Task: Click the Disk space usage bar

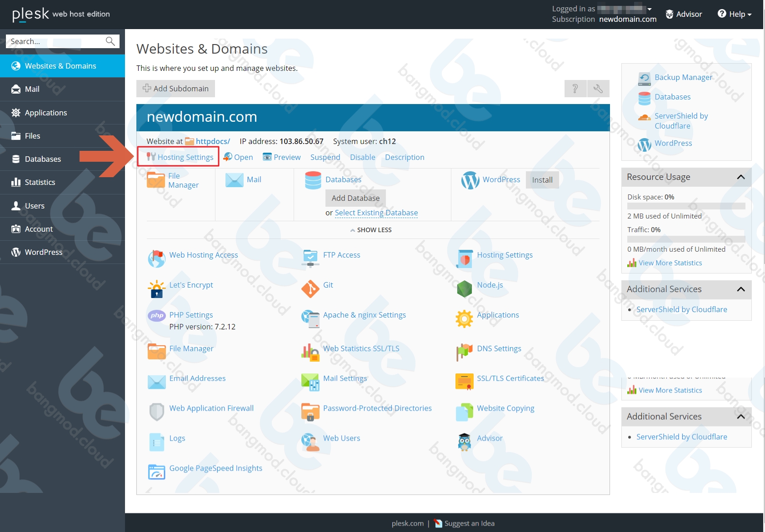Action: [686, 206]
